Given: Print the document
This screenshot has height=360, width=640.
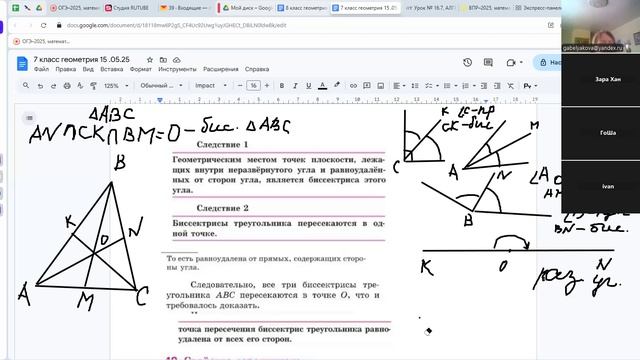Looking at the screenshot, I should [67, 86].
